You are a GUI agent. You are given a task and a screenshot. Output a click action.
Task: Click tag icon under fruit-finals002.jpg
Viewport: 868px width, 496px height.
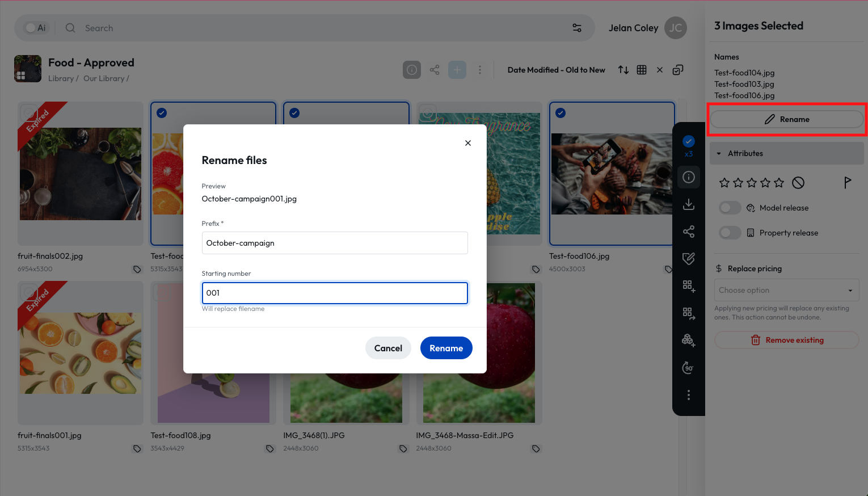click(x=137, y=270)
